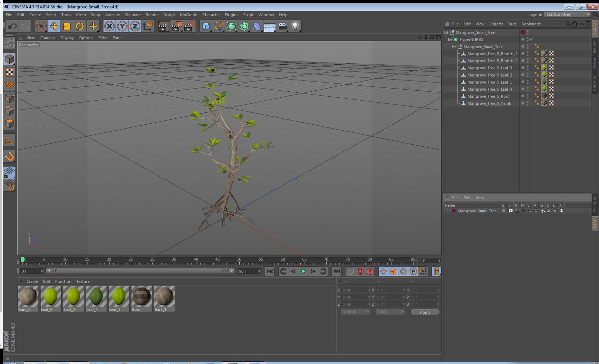Viewport: 599px width, 364px height.
Task: Open Render to Picture Viewer icon
Action: pos(176,26)
